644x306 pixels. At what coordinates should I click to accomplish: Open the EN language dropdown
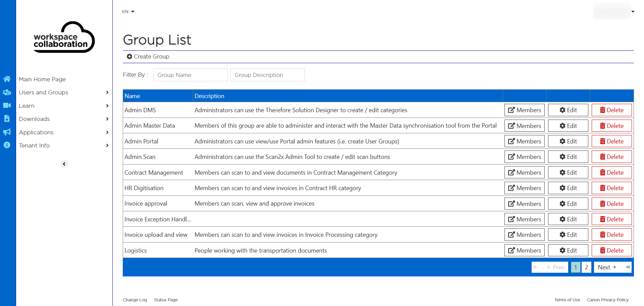(128, 12)
